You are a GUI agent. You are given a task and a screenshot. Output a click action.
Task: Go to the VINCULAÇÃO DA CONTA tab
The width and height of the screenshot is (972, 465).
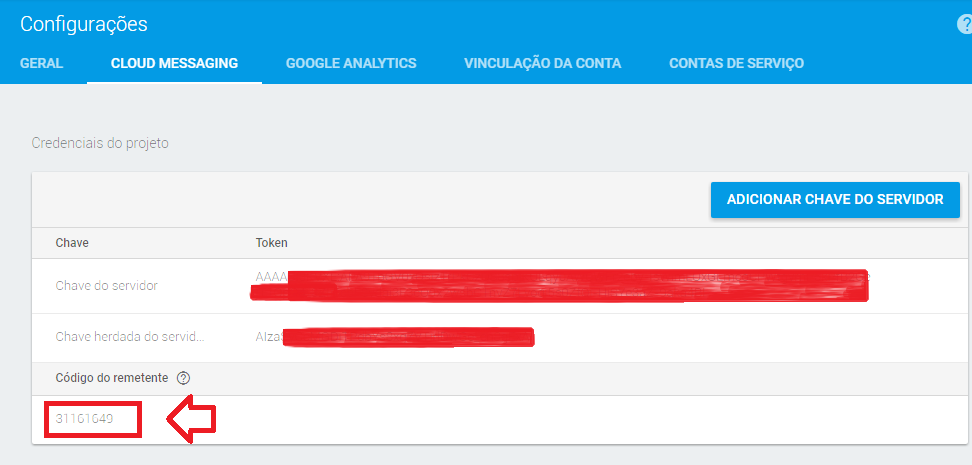point(542,63)
